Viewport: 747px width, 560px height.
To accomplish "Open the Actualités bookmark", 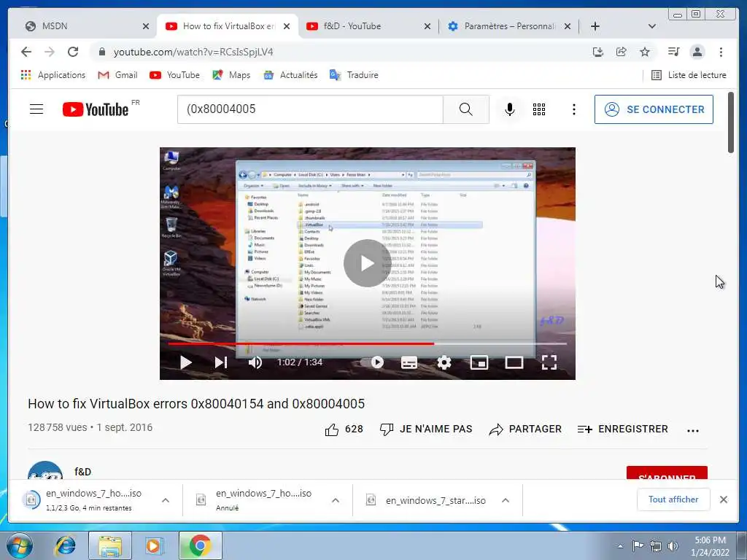I will 290,75.
